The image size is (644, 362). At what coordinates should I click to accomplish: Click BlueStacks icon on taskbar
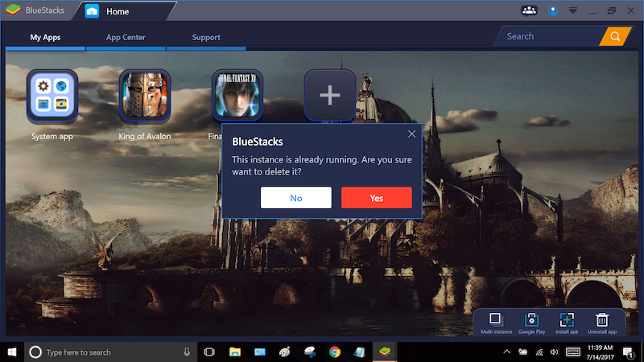pyautogui.click(x=385, y=352)
